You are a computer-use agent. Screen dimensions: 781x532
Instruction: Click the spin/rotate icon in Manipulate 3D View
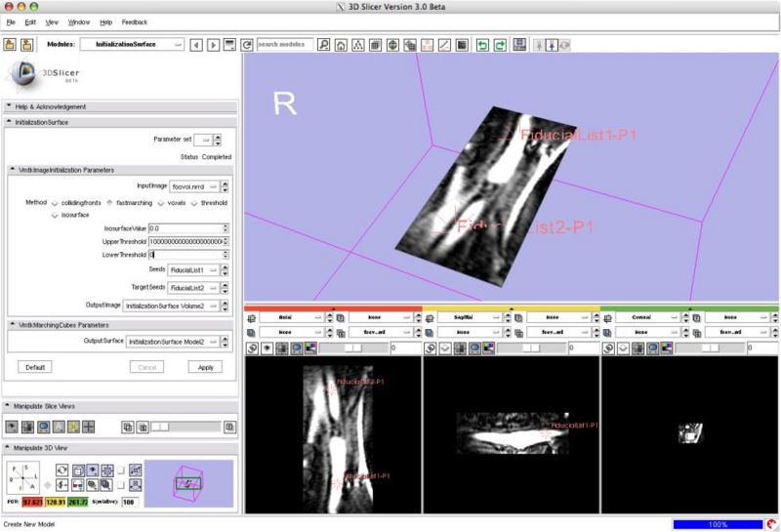pyautogui.click(x=62, y=471)
